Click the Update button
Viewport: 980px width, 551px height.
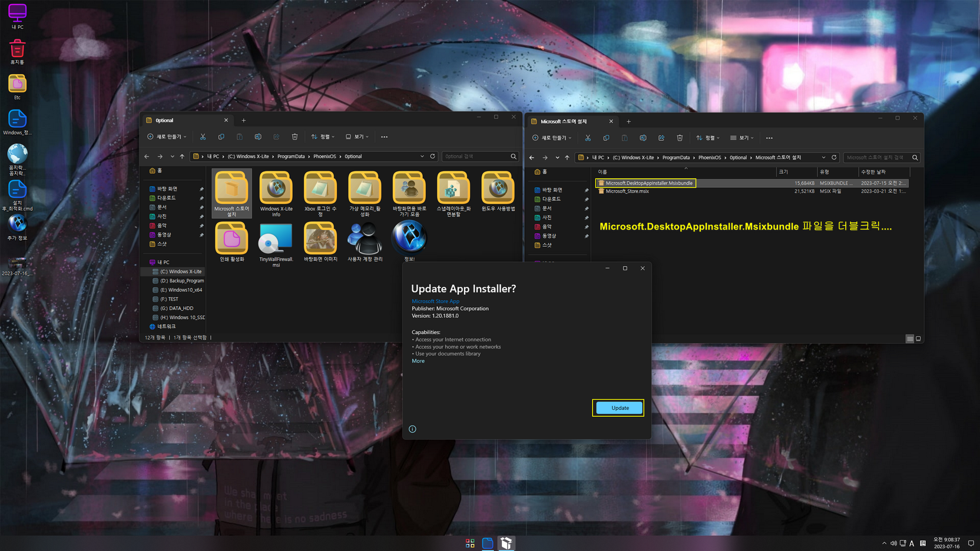[x=620, y=408]
